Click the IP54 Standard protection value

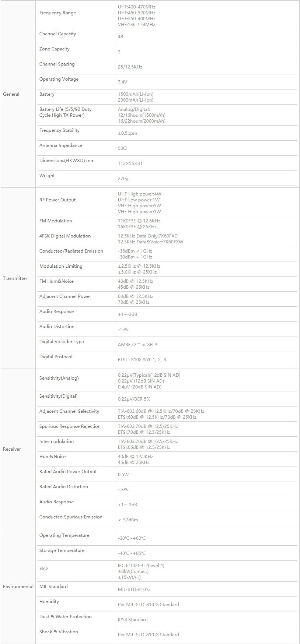click(x=133, y=620)
